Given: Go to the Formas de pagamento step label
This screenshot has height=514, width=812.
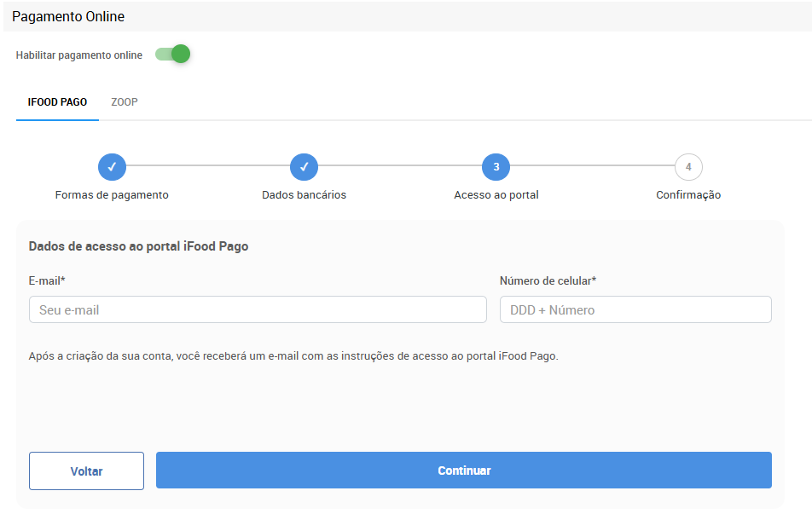Looking at the screenshot, I should [x=112, y=195].
